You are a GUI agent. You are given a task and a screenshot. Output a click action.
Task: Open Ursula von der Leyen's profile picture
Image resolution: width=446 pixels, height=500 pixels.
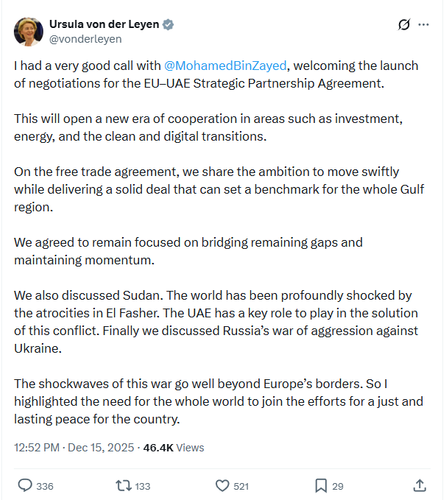tap(28, 32)
